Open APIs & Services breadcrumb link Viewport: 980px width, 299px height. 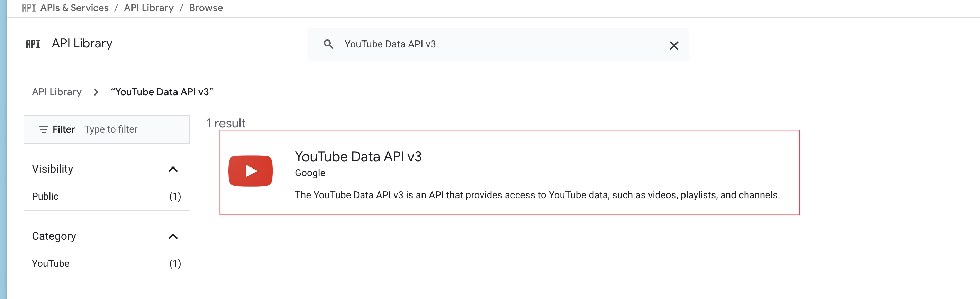click(74, 8)
